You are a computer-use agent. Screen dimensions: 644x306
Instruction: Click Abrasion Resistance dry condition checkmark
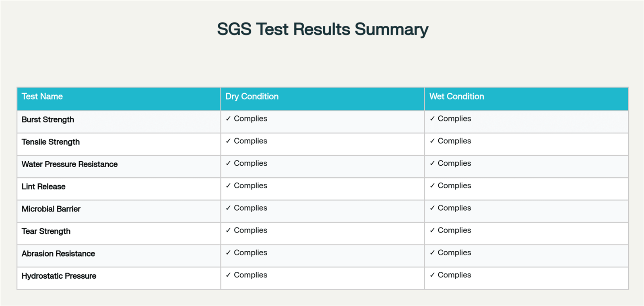pos(228,253)
